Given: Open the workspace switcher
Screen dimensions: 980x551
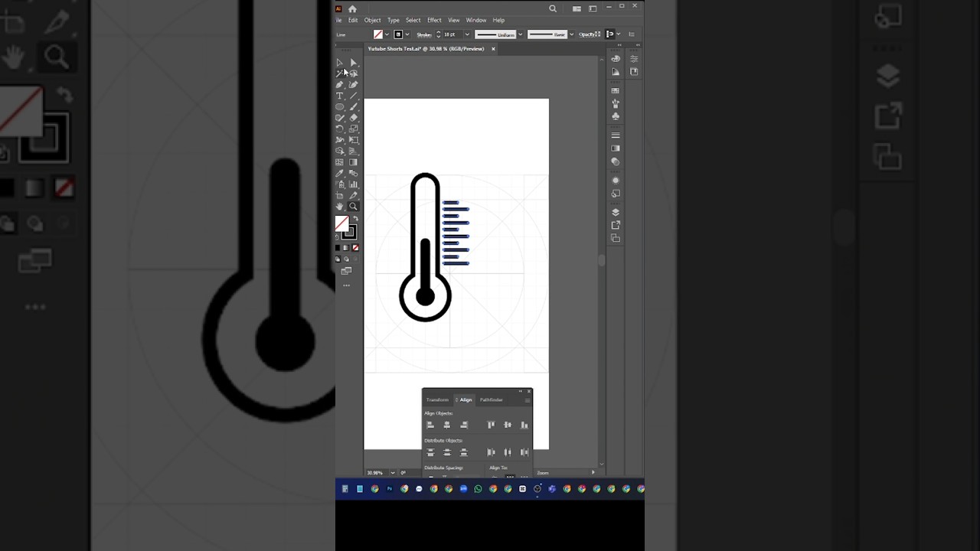Looking at the screenshot, I should [x=593, y=9].
